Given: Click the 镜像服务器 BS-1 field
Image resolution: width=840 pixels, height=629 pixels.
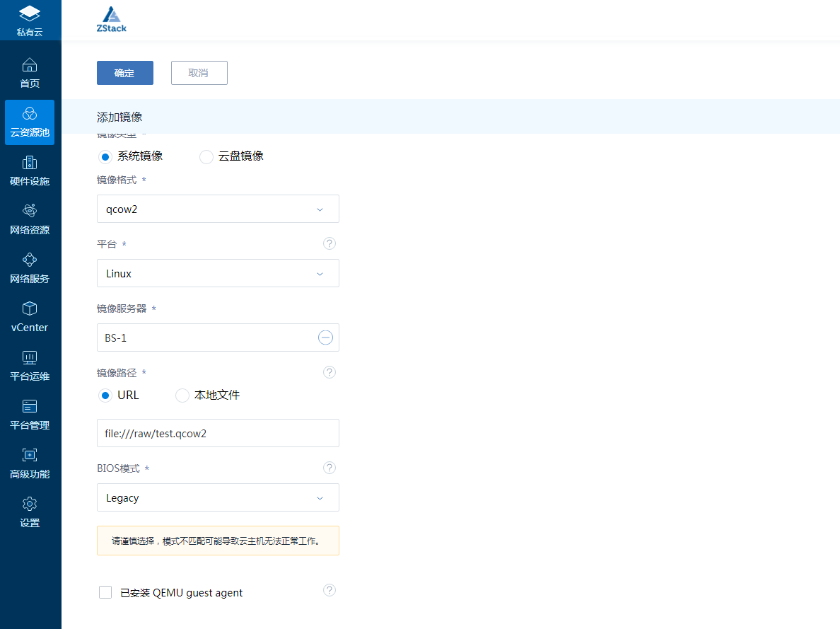Looking at the screenshot, I should tap(218, 337).
